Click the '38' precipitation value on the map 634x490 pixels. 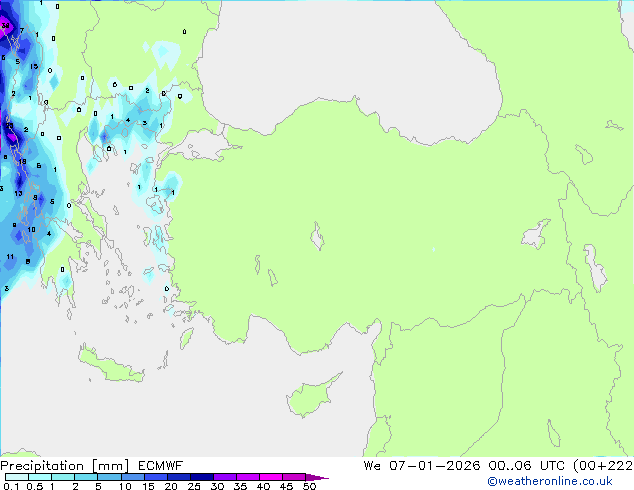tap(5, 25)
